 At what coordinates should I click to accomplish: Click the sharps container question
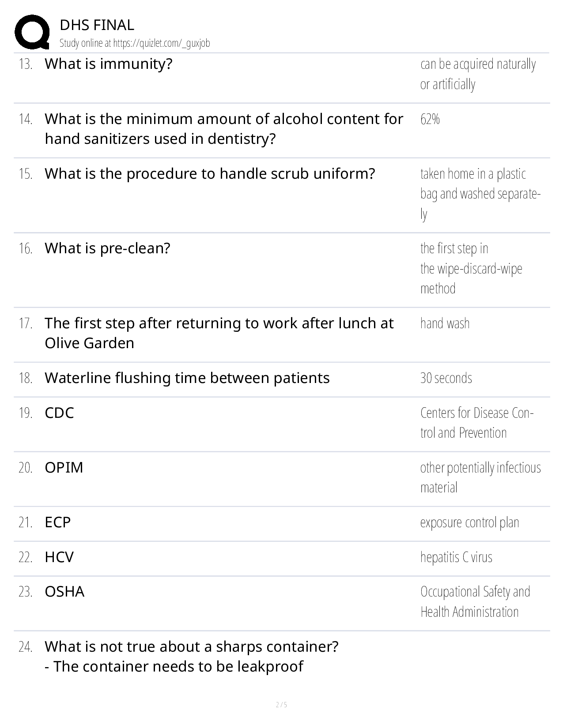pos(192,647)
